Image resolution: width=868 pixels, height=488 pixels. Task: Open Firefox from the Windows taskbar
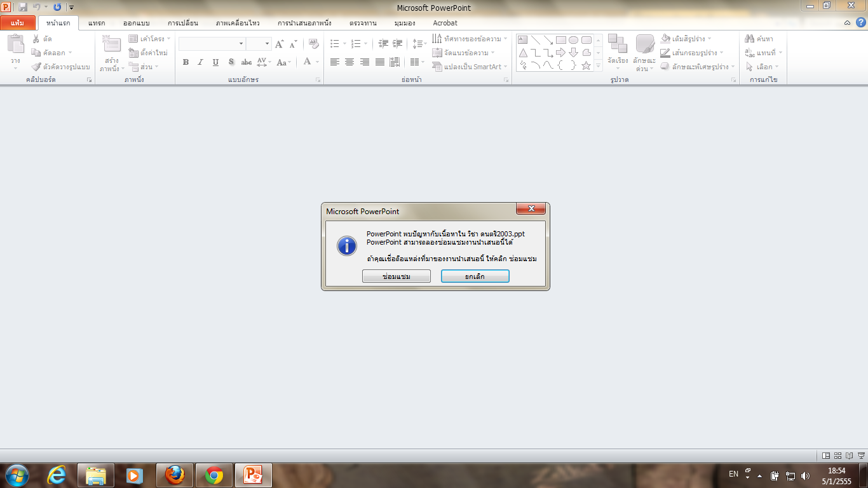click(175, 475)
